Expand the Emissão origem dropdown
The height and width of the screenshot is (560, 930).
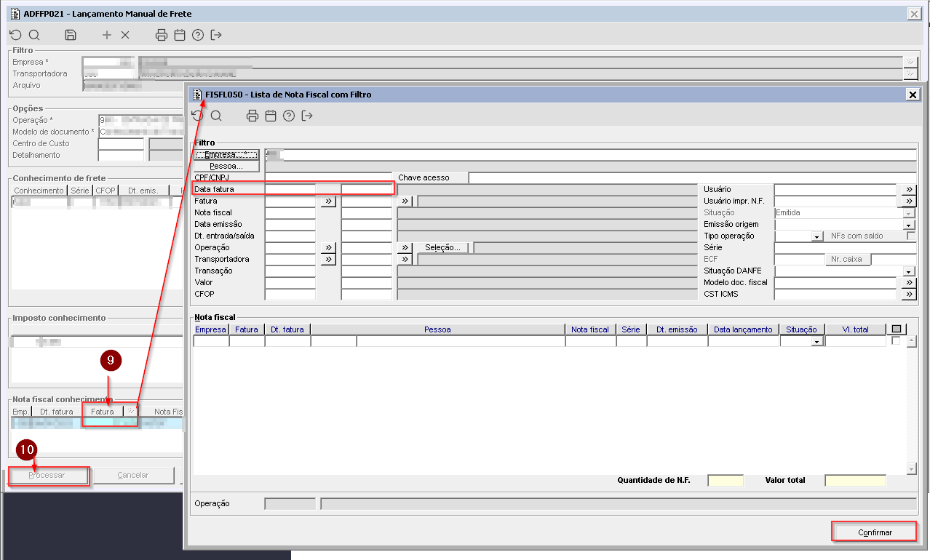pyautogui.click(x=909, y=224)
